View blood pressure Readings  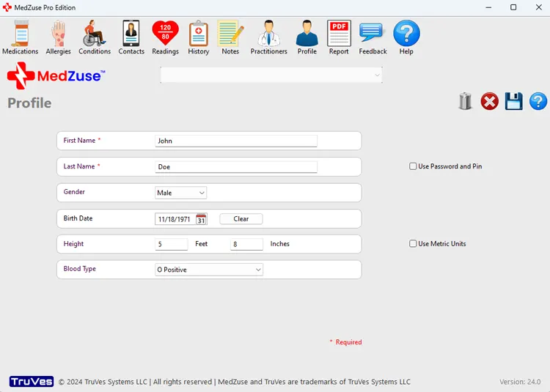165,37
